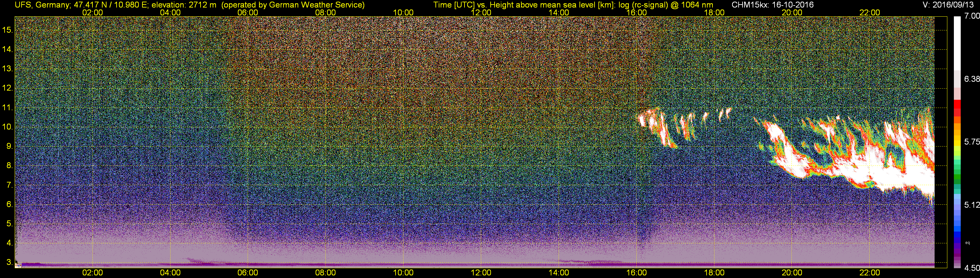Click the 4.50 colorbar minimum label

click(972, 268)
